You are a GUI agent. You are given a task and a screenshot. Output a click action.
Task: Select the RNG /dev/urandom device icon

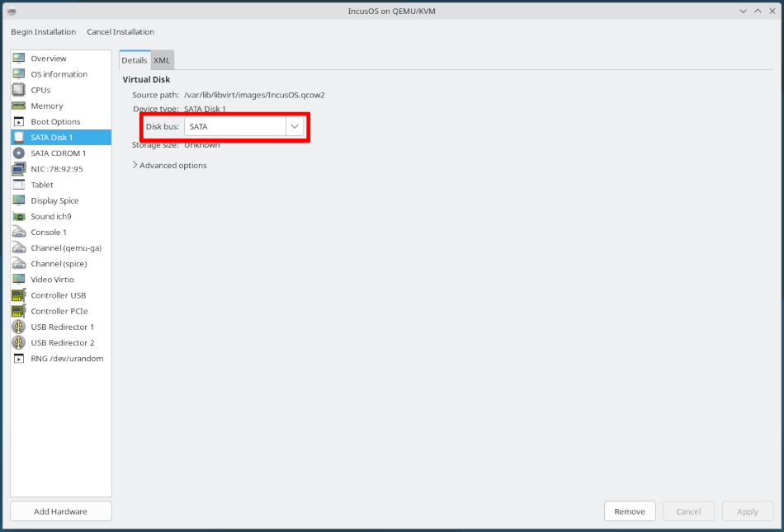tap(18, 358)
